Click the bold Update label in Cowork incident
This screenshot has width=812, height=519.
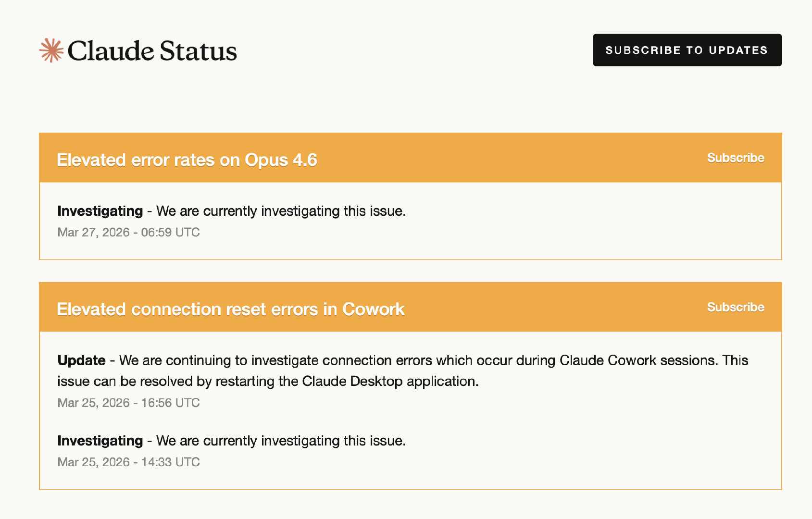click(x=81, y=360)
